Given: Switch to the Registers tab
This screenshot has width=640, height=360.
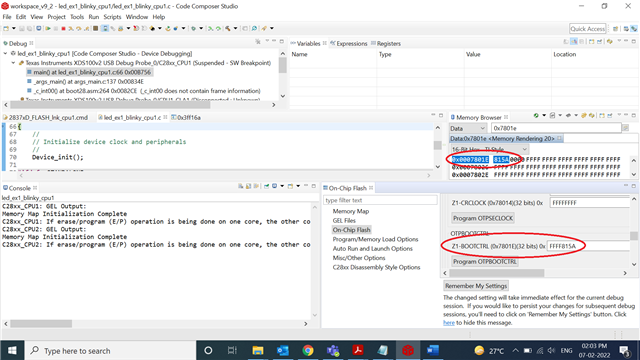Looking at the screenshot, I should coord(386,44).
